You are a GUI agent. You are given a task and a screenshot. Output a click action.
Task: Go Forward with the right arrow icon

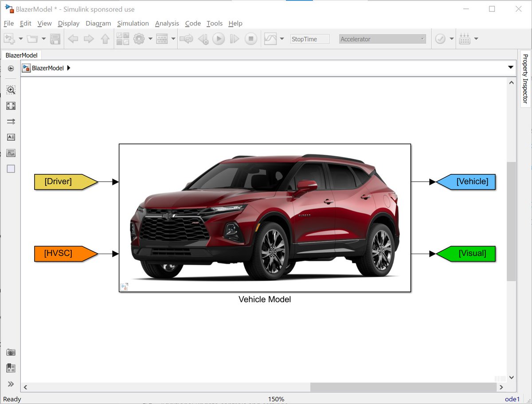tap(89, 39)
